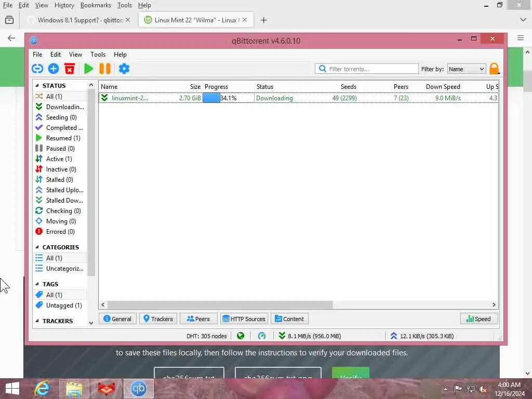
Task: Open the HTTP Sources tab
Action: (244, 319)
